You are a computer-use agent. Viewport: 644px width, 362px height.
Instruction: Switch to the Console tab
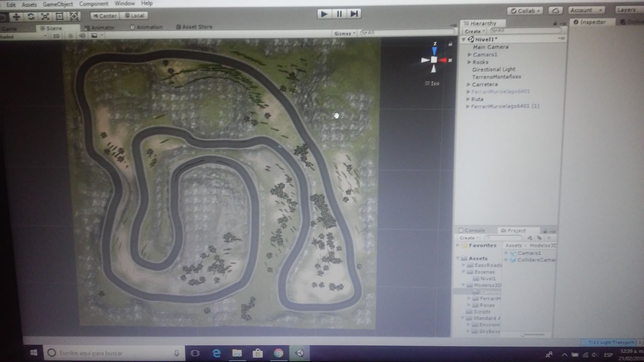pyautogui.click(x=472, y=230)
